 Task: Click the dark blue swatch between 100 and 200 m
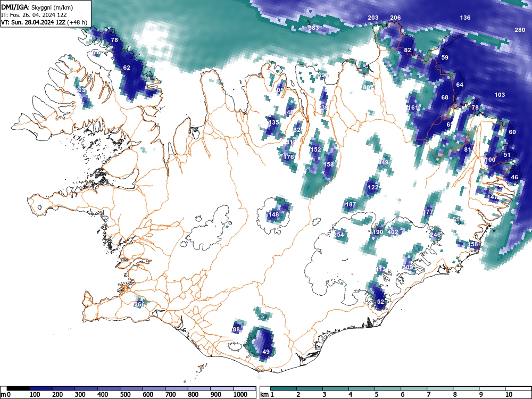pyautogui.click(x=41, y=388)
